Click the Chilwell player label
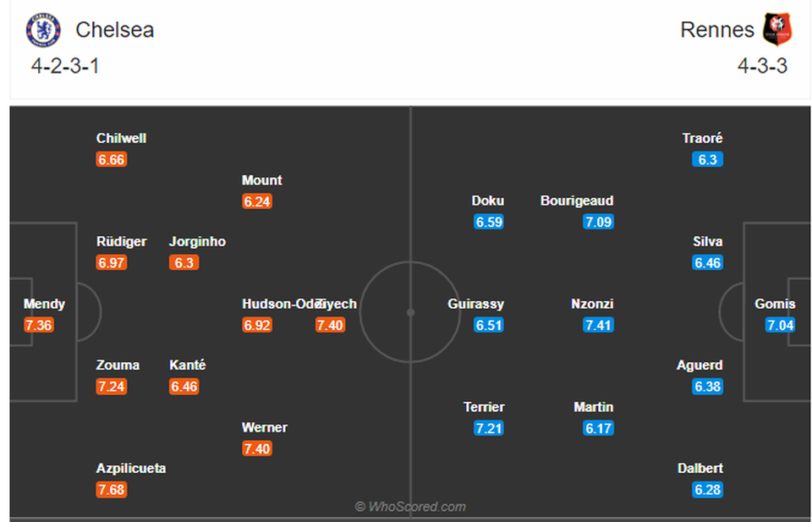This screenshot has width=812, height=522. [121, 139]
